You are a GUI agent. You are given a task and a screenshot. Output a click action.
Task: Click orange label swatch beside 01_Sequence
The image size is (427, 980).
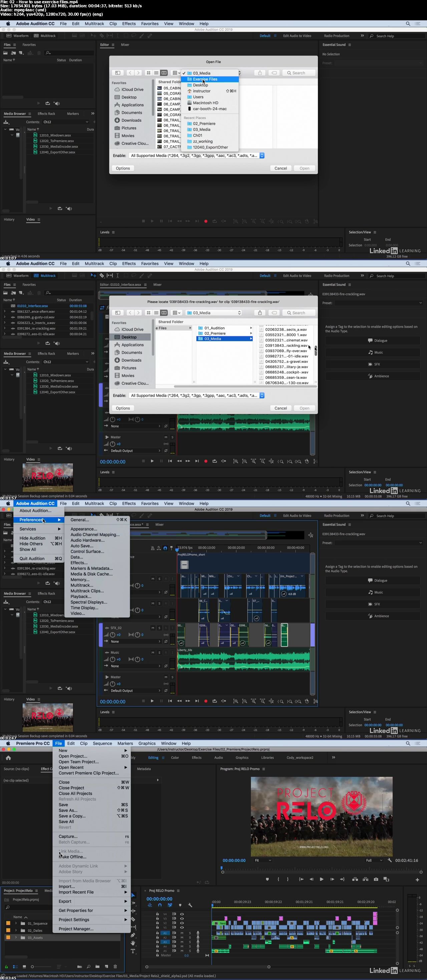(8, 923)
